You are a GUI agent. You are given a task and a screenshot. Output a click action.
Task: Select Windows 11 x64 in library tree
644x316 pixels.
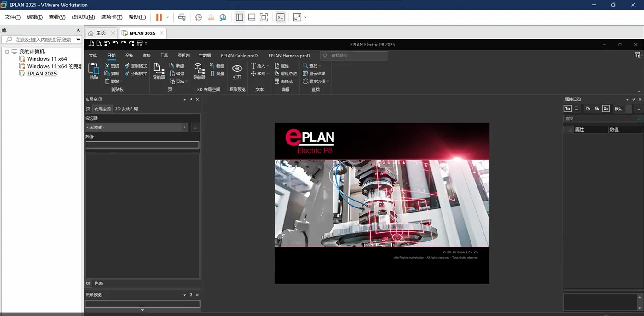(x=47, y=59)
